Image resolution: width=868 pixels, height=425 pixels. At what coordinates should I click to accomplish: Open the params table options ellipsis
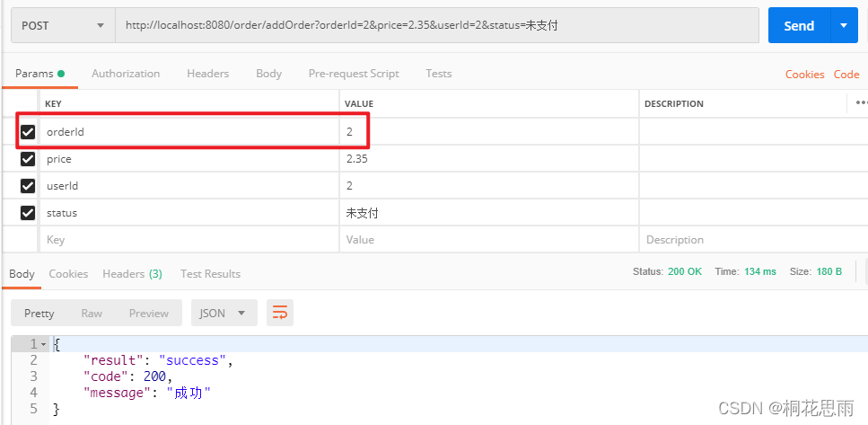click(862, 103)
